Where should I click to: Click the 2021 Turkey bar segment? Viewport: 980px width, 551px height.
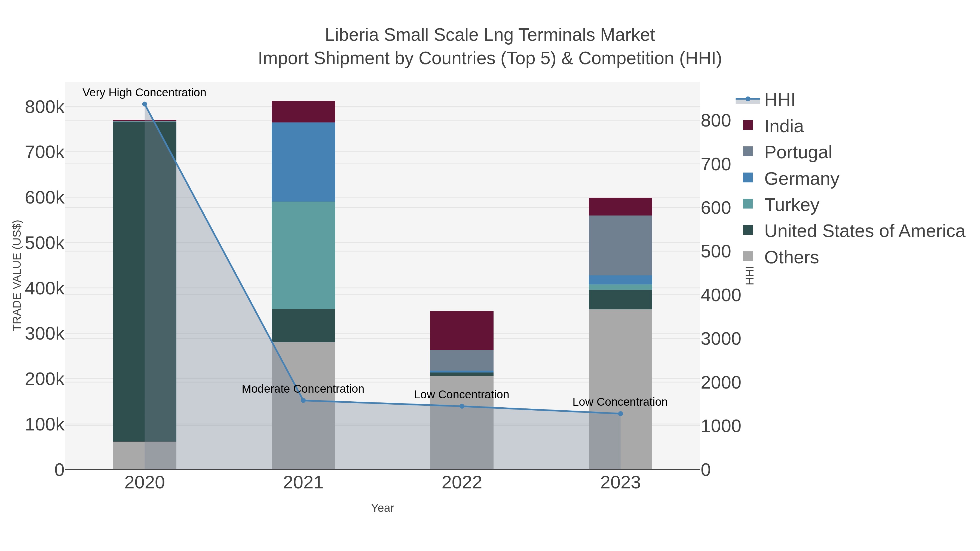(303, 255)
